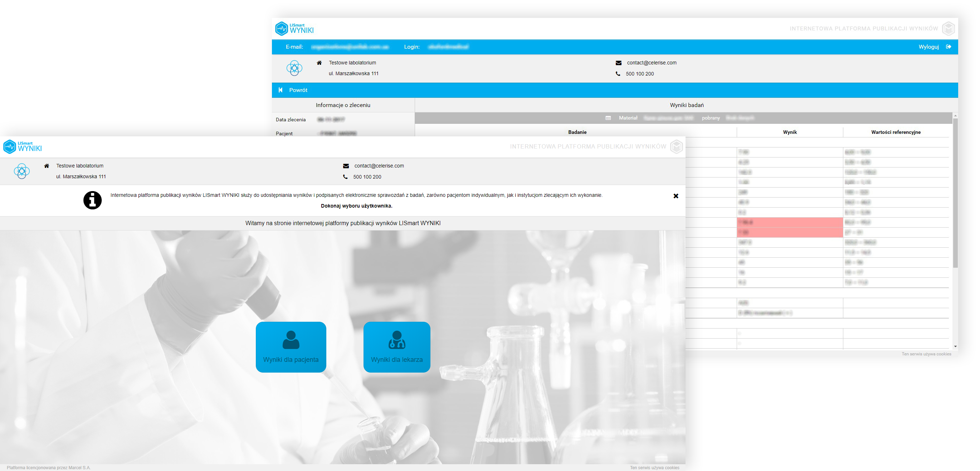The width and height of the screenshot is (980, 471).
Task: Click LISmart WYNIKI logo in back window
Action: (294, 29)
